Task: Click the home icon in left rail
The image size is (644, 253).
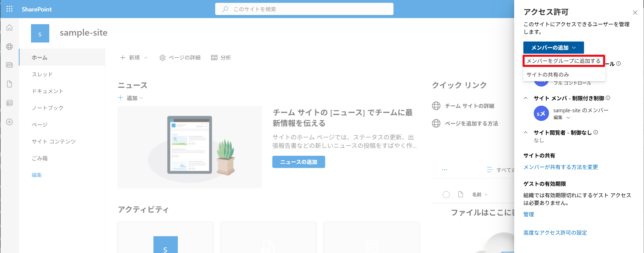Action: (9, 27)
